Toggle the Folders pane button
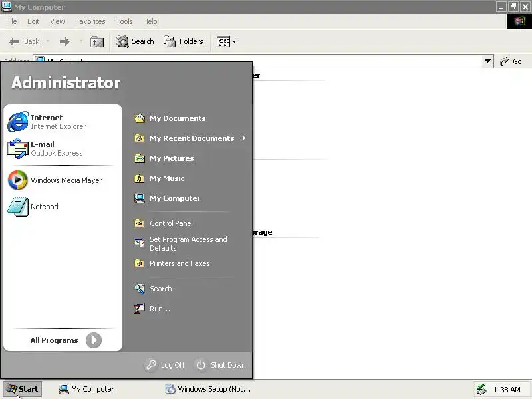 pos(184,41)
